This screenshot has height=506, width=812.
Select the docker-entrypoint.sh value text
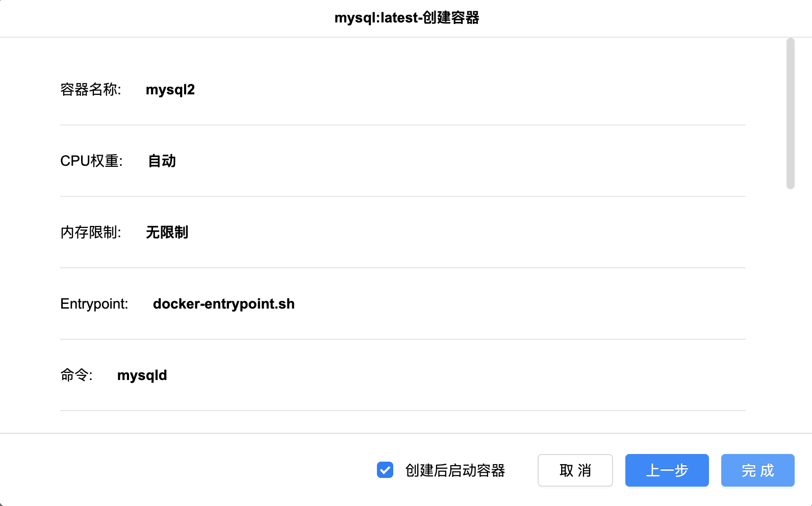pos(223,304)
